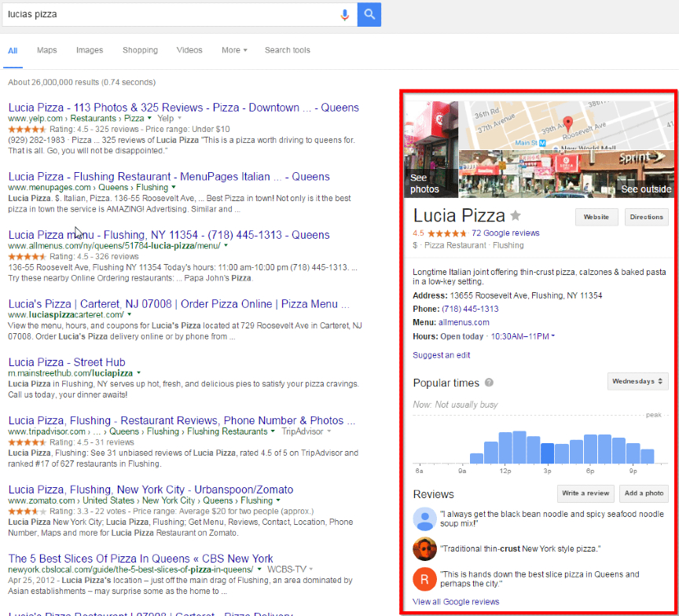Expand the luciaspizzacarteret.com URL dropdown arrow
The height and width of the screenshot is (616, 679).
point(129,314)
